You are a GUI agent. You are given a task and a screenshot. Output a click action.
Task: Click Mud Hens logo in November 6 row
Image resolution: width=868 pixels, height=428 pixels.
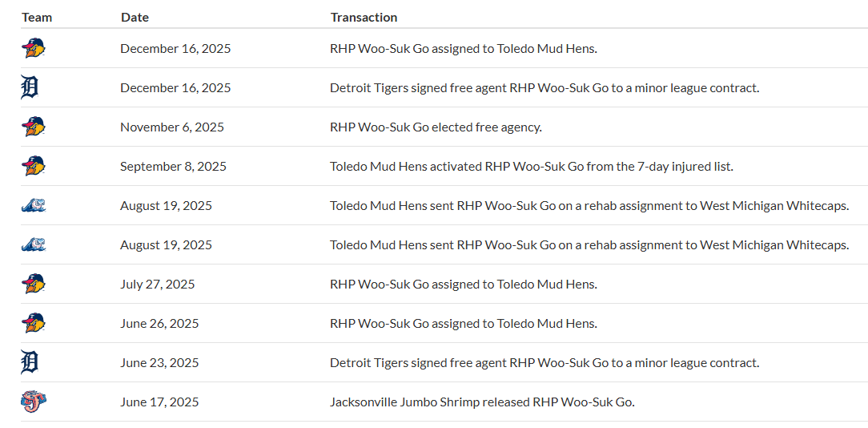point(34,127)
